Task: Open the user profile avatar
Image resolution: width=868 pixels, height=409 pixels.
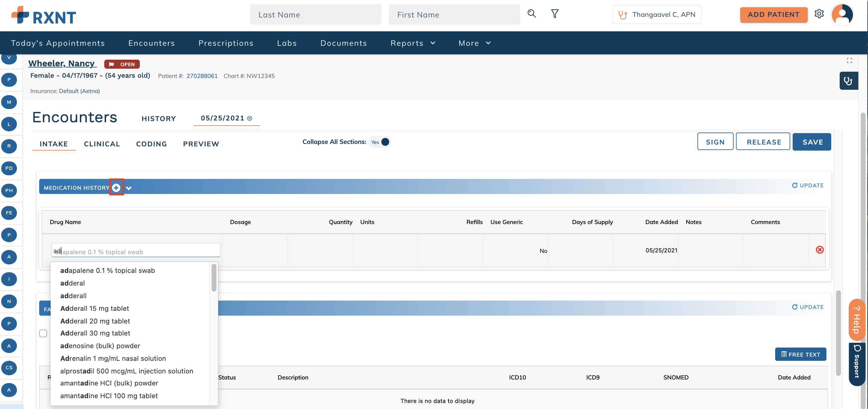Action: 842,14
